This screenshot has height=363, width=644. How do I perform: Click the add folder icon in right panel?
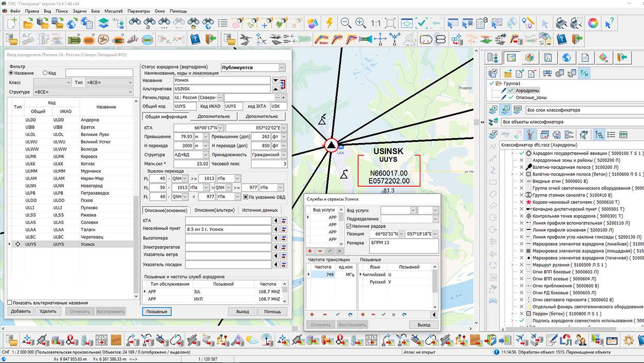pyautogui.click(x=508, y=74)
